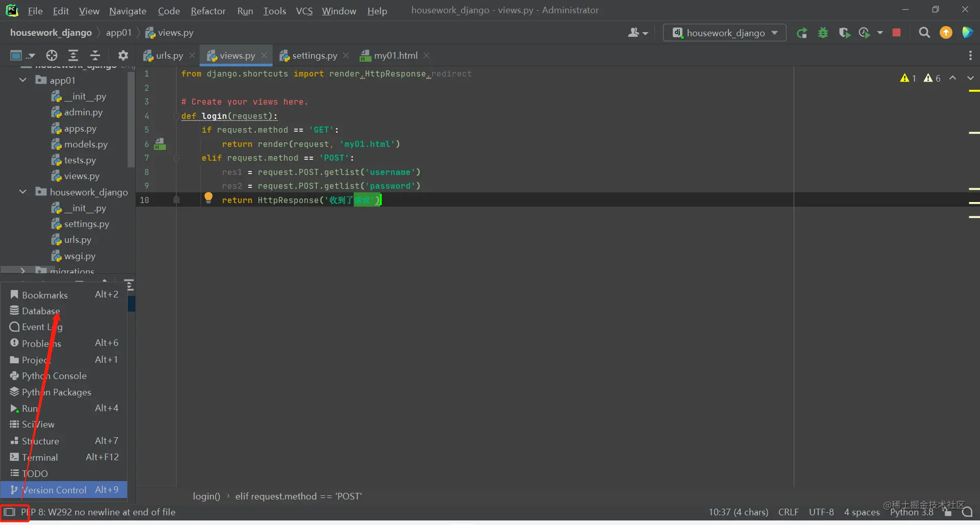The height and width of the screenshot is (525, 980).
Task: Open Search Everywhere magnifier icon
Action: tap(924, 33)
